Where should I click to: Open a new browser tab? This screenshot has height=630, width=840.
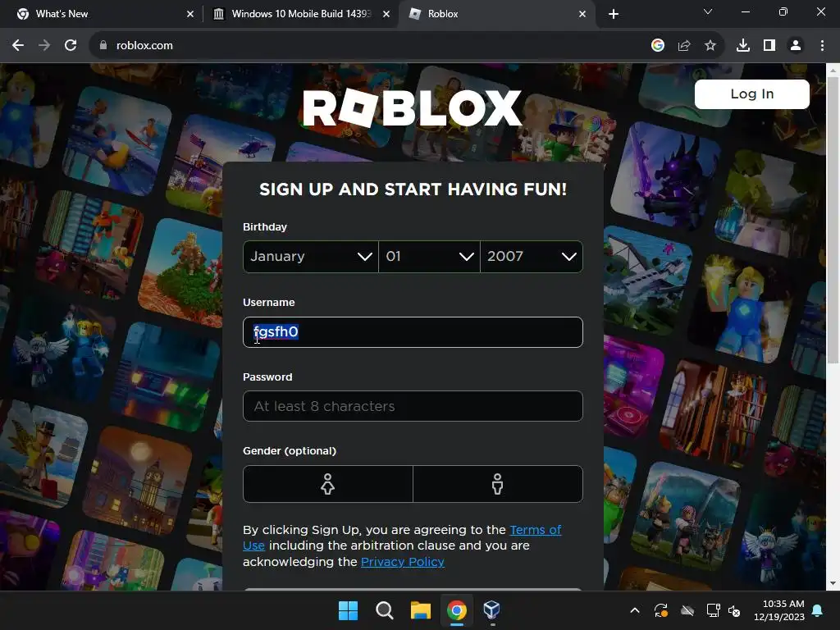[614, 14]
